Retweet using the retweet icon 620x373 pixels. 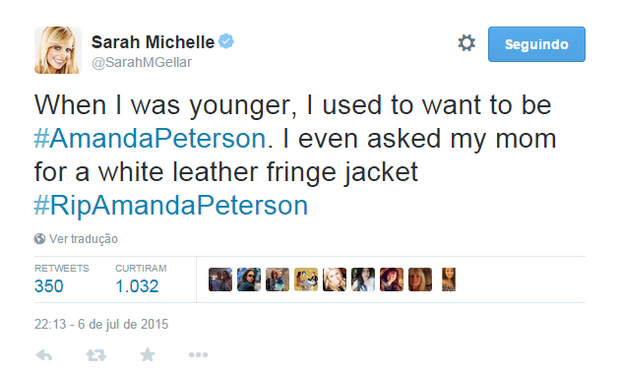(96, 355)
